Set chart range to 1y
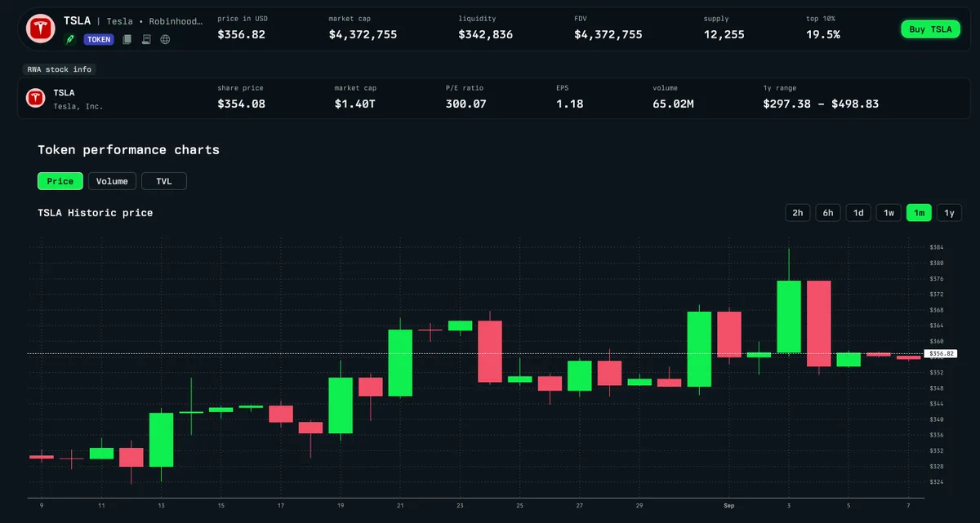Screen dimensions: 980x523 click(949, 213)
